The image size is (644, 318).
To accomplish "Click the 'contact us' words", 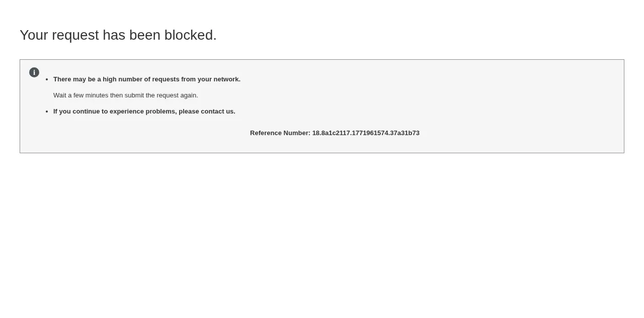I will coord(217,112).
